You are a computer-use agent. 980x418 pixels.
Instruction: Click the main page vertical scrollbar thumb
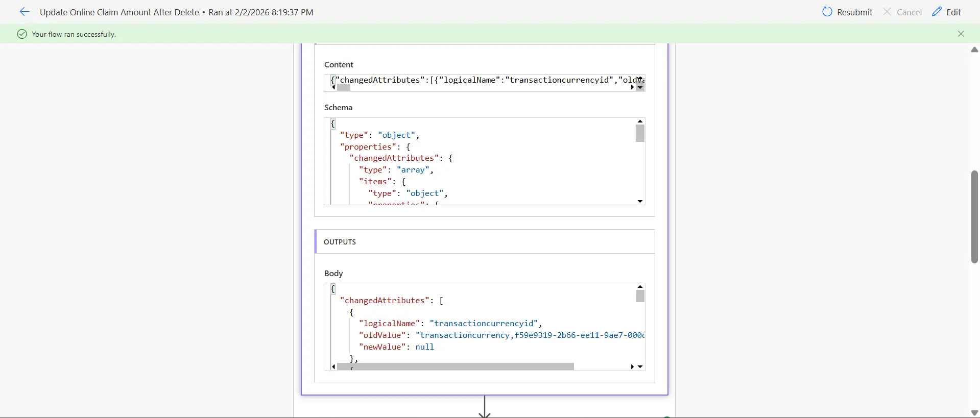tap(974, 217)
